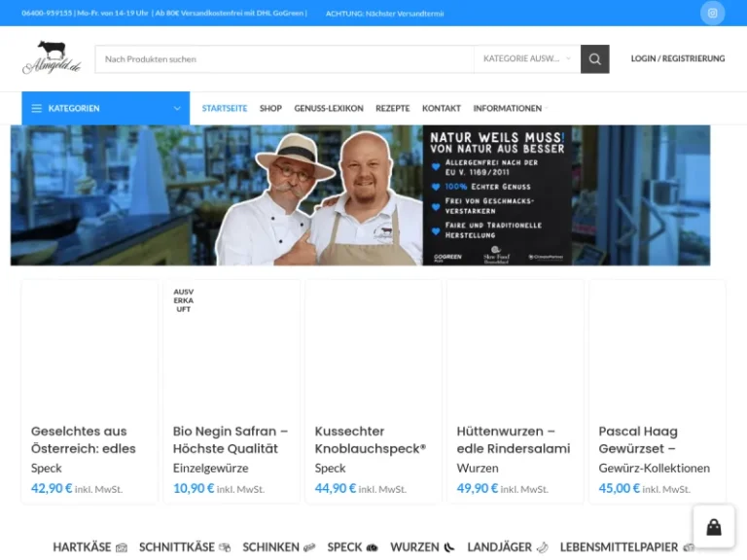Open the floating shopping bag cart

(x=713, y=526)
